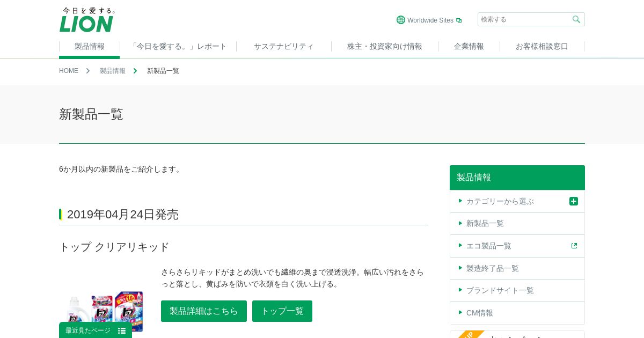The height and width of the screenshot is (338, 644).
Task: Select 製造終了品一覧 in sidebar
Action: pyautogui.click(x=517, y=268)
